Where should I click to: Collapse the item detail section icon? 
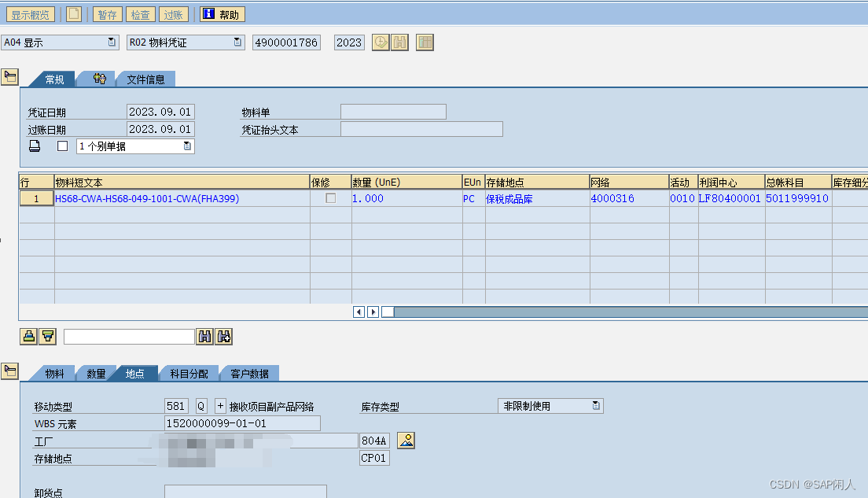click(x=10, y=371)
